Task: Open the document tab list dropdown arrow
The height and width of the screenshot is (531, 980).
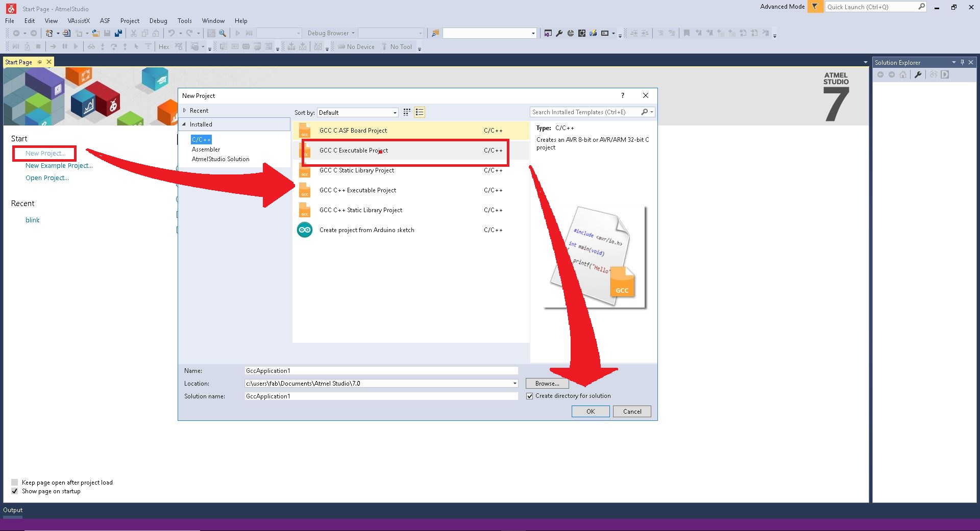Action: (865, 62)
